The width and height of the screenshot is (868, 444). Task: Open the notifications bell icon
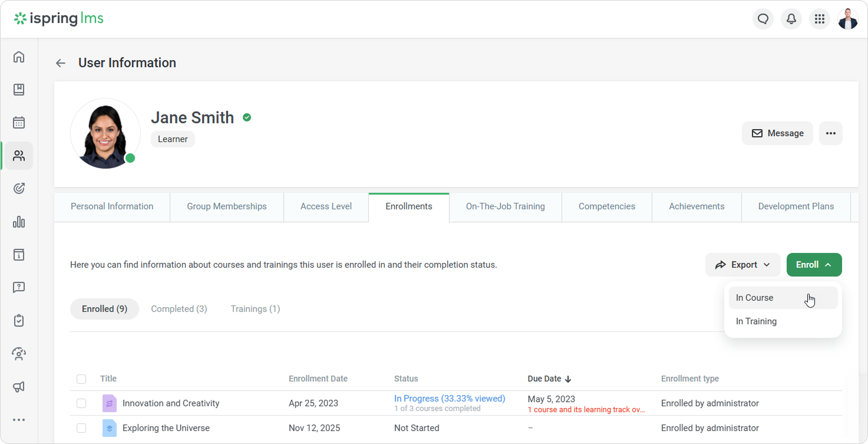point(791,19)
